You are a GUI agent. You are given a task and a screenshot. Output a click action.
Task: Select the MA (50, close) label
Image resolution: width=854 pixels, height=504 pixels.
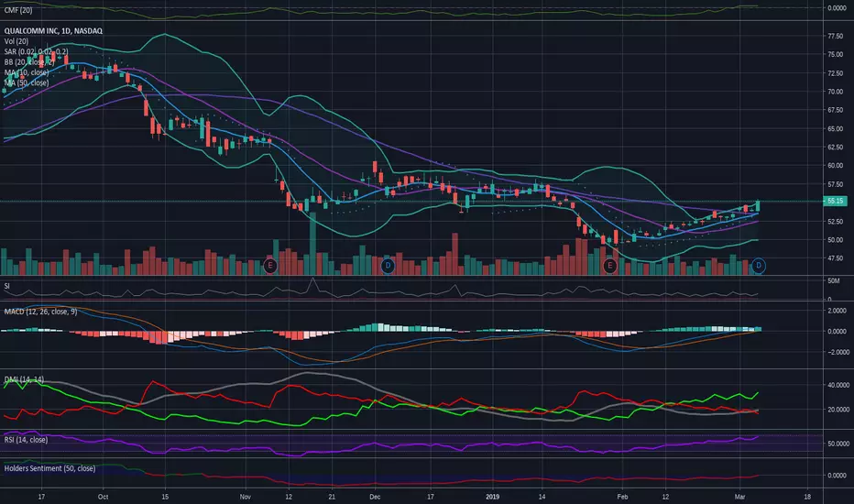click(x=27, y=82)
